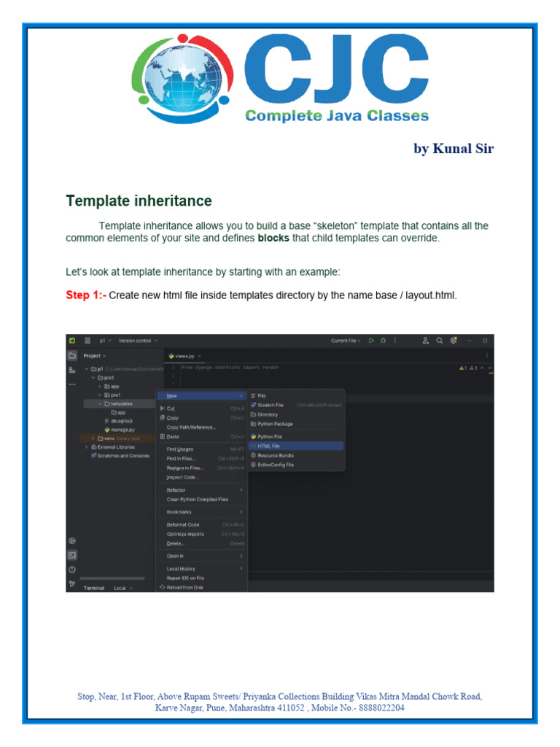Open the p1 project dropdown
The height and width of the screenshot is (747, 560).
[105, 341]
